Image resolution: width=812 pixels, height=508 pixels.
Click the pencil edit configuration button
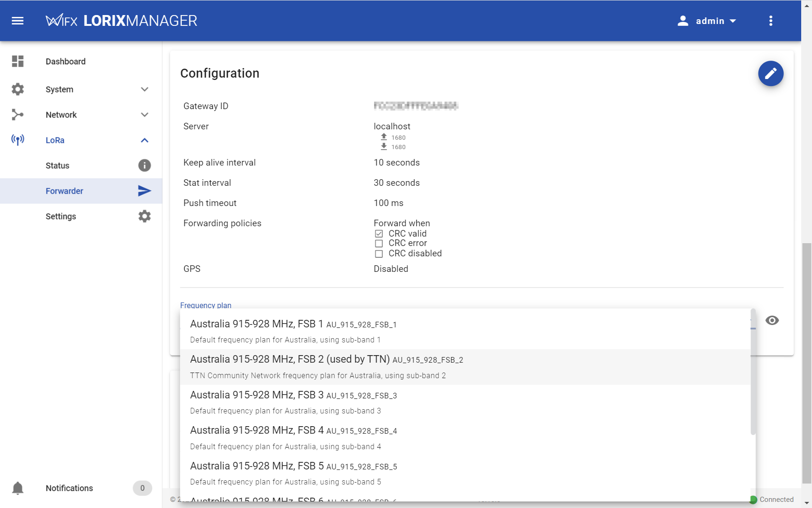pos(770,73)
